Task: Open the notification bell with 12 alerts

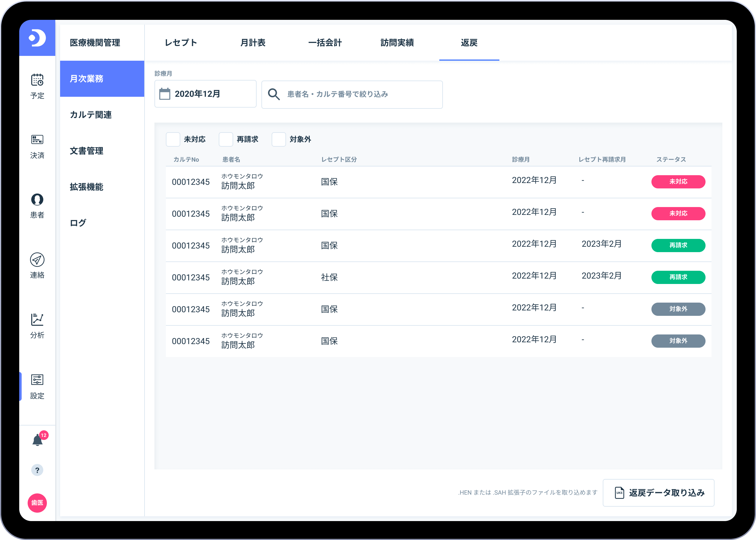Action: 37,439
